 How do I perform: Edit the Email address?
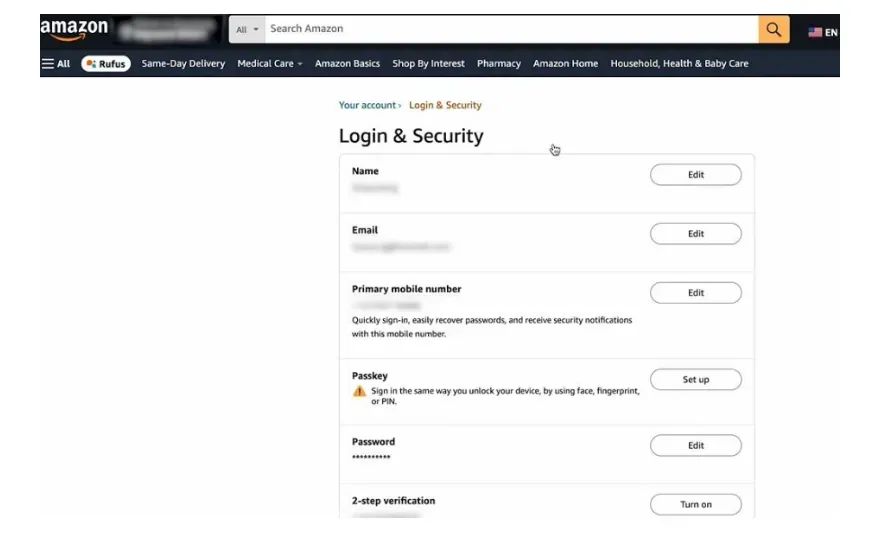[695, 234]
